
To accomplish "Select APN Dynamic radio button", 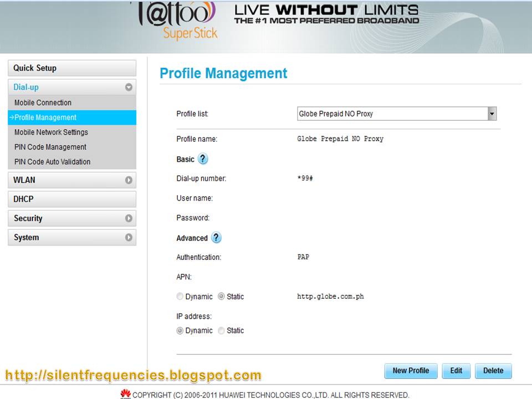I will point(180,296).
